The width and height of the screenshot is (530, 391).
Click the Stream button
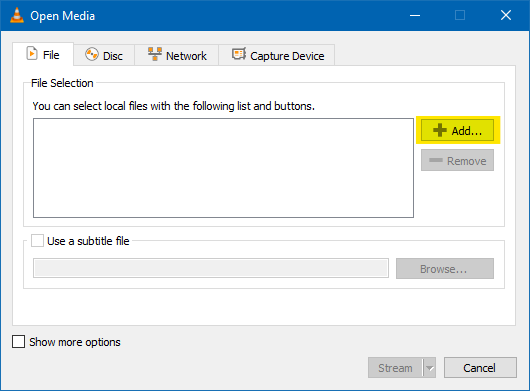tap(395, 368)
